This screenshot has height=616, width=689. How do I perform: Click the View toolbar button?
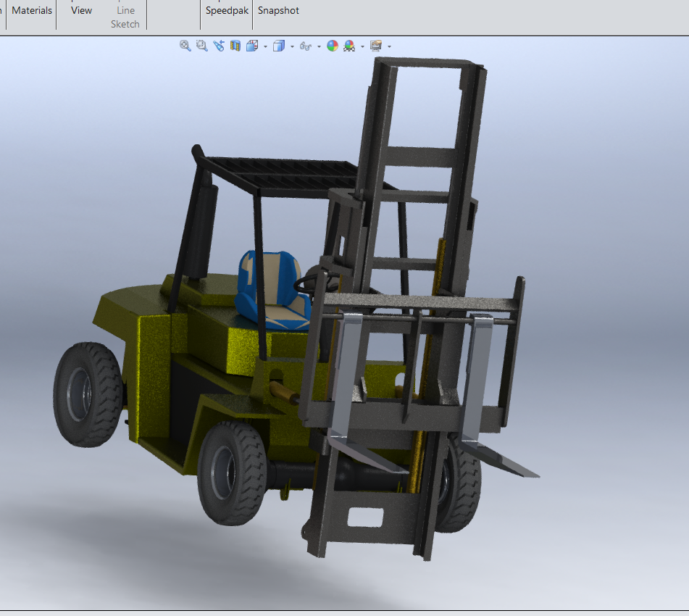(81, 11)
